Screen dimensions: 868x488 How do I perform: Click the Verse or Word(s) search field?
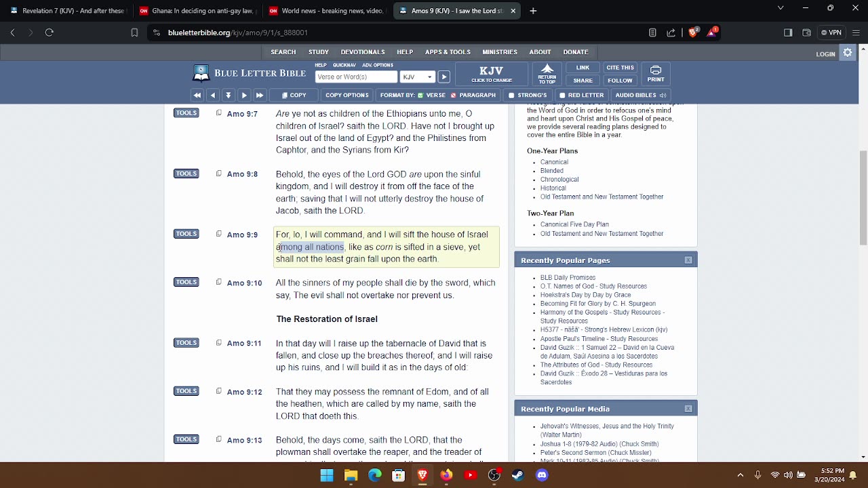pyautogui.click(x=356, y=77)
